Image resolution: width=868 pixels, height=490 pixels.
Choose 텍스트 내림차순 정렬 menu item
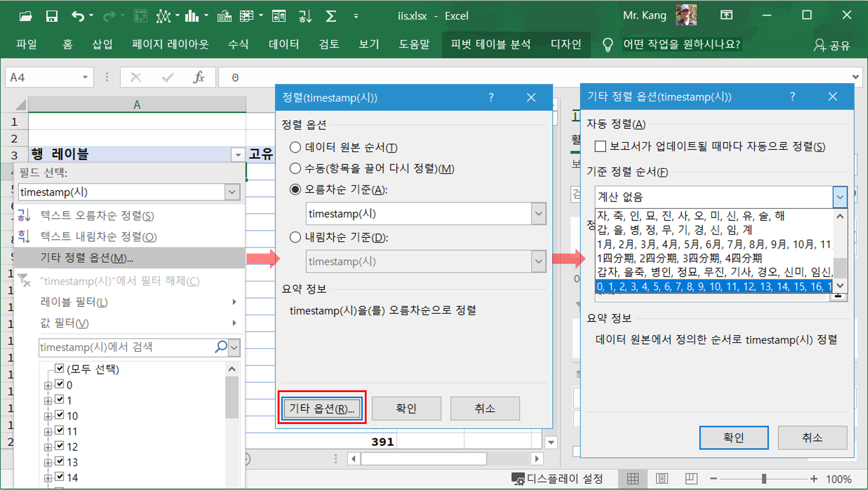point(98,237)
